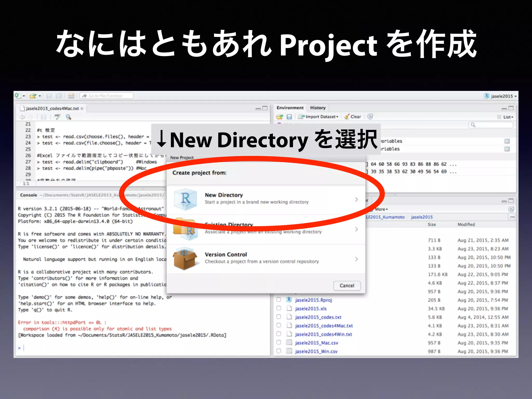Click the Cancel button in New Project dialog
The height and width of the screenshot is (399, 532).
(347, 285)
